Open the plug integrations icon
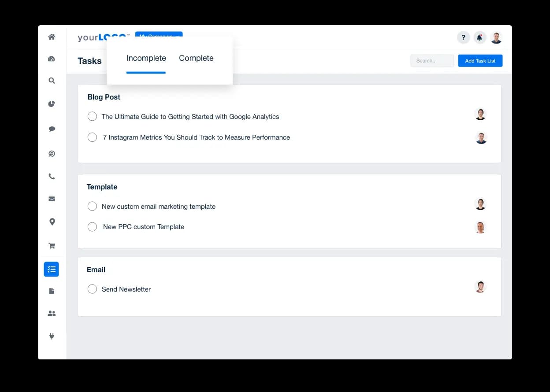The width and height of the screenshot is (550, 392). tap(52, 337)
